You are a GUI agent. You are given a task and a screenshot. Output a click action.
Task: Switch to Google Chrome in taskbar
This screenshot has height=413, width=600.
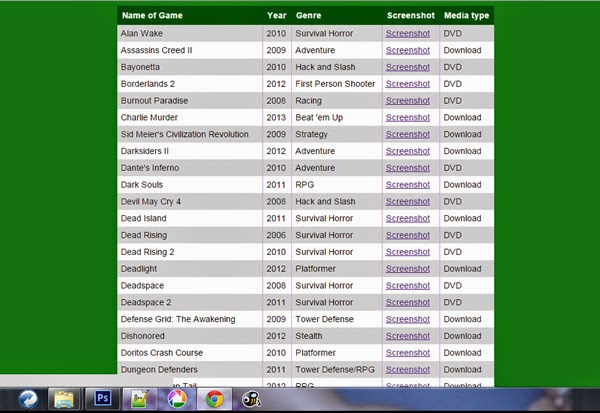[214, 399]
